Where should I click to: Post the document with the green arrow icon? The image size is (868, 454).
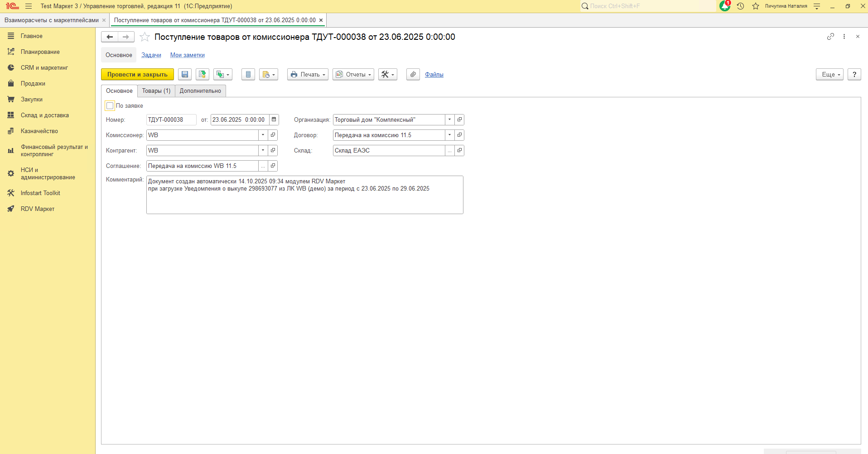point(203,75)
